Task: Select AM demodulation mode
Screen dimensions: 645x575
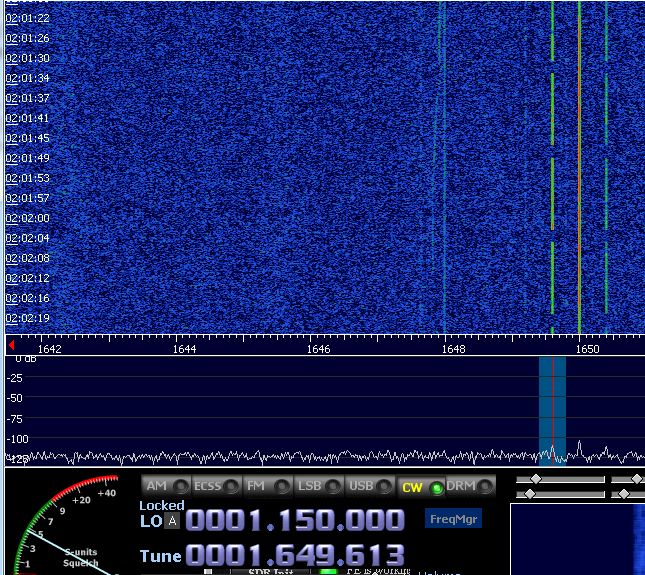Action: pos(166,486)
